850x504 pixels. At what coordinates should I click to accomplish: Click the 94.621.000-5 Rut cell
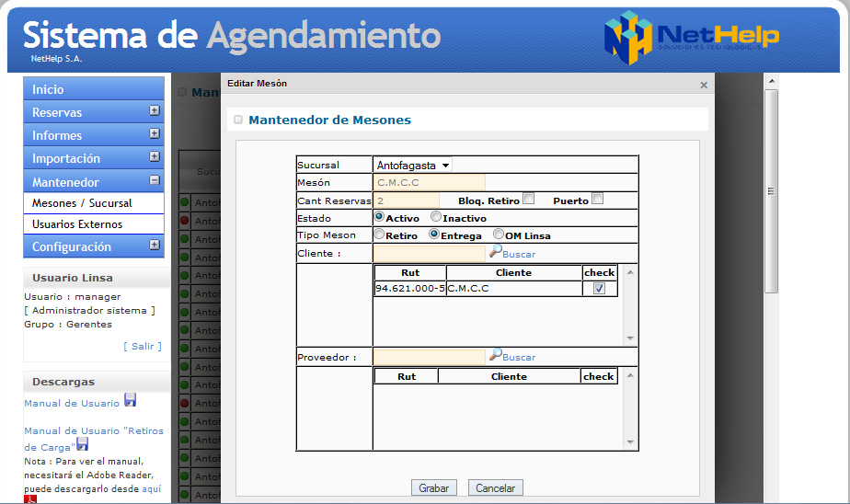pyautogui.click(x=410, y=288)
